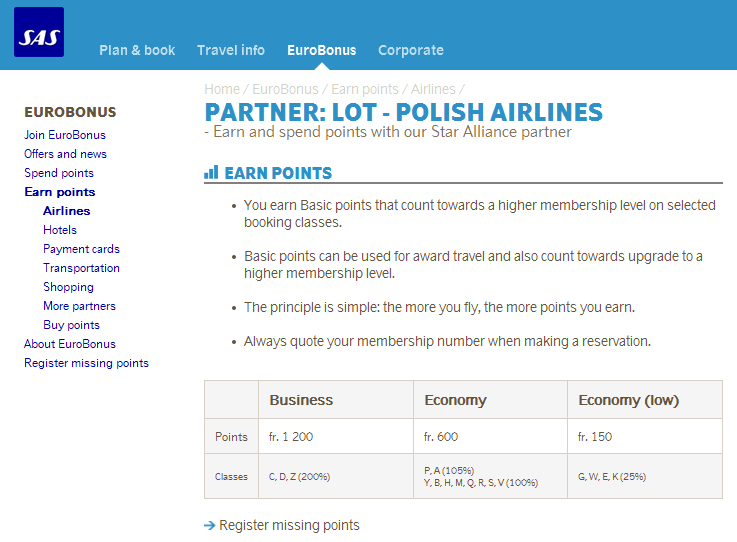
Task: Open Offers and news sidebar link
Action: click(x=65, y=154)
